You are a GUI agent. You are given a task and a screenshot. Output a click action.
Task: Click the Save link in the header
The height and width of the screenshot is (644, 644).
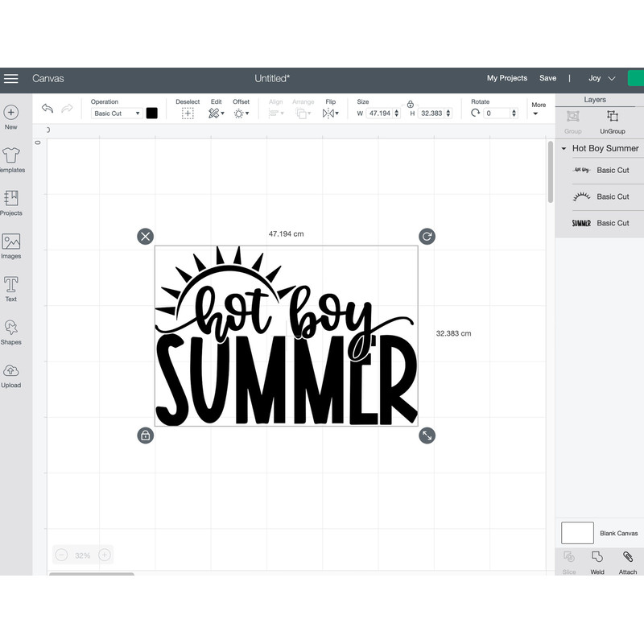548,78
